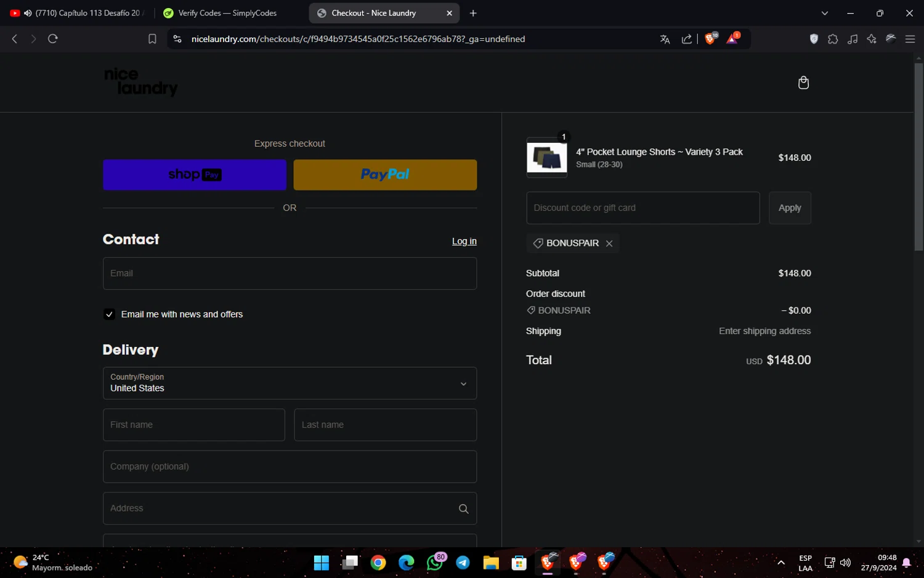This screenshot has width=924, height=578.
Task: Show hidden system tray icons
Action: coord(781,563)
